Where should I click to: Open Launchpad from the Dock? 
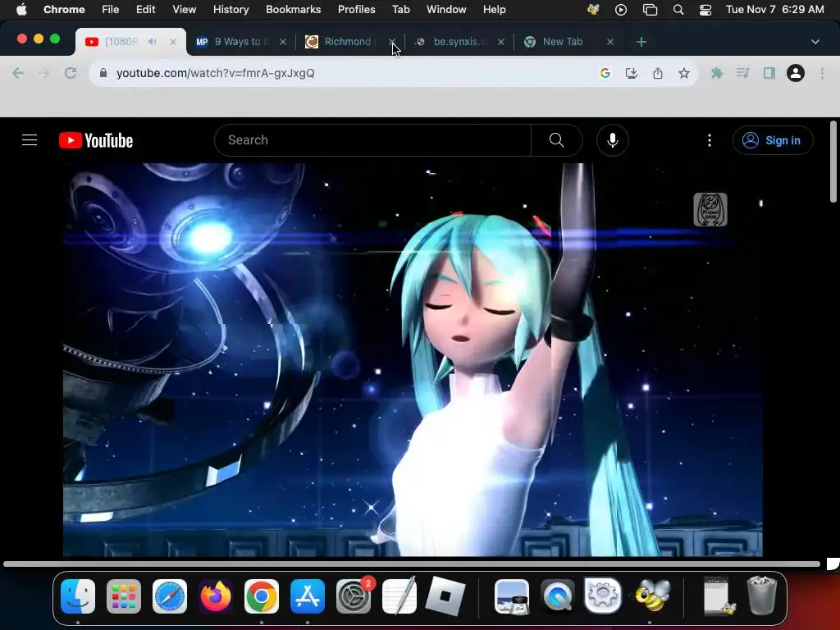point(124,596)
